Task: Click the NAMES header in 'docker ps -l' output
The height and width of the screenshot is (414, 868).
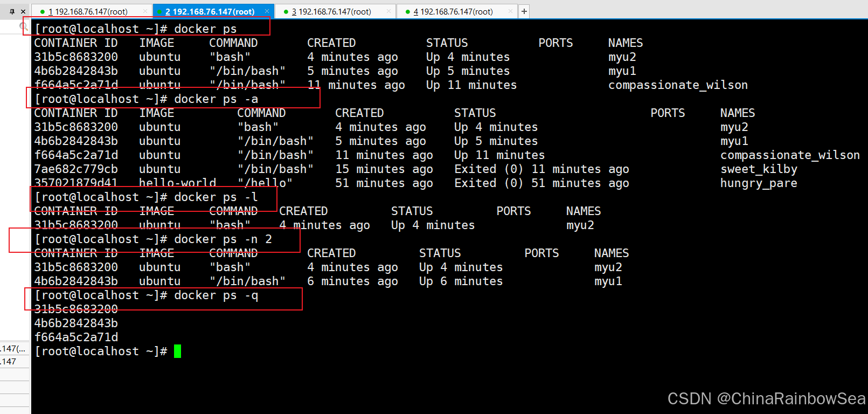Action: 584,211
